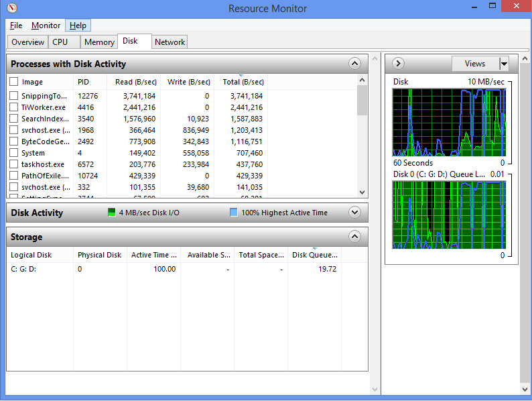This screenshot has height=401, width=532.
Task: Toggle the select-all Image checkbox in header
Action: point(14,82)
